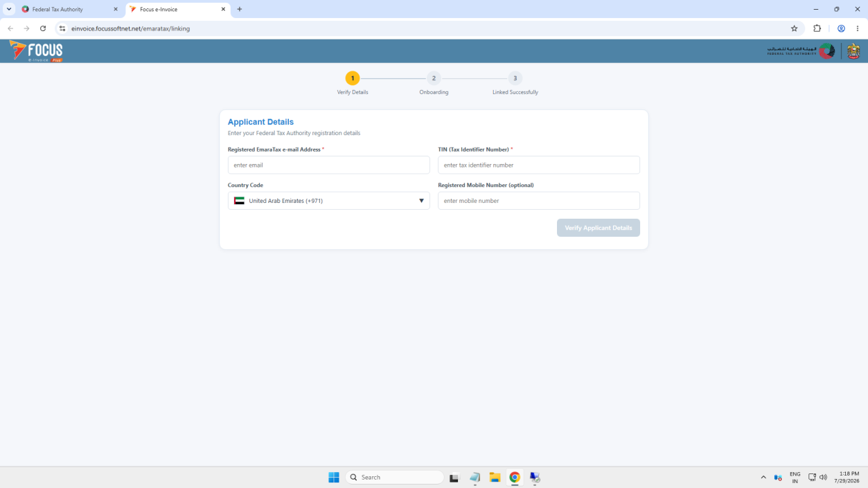868x488 pixels.
Task: Close the Federal Tax Authority tab
Action: click(116, 9)
